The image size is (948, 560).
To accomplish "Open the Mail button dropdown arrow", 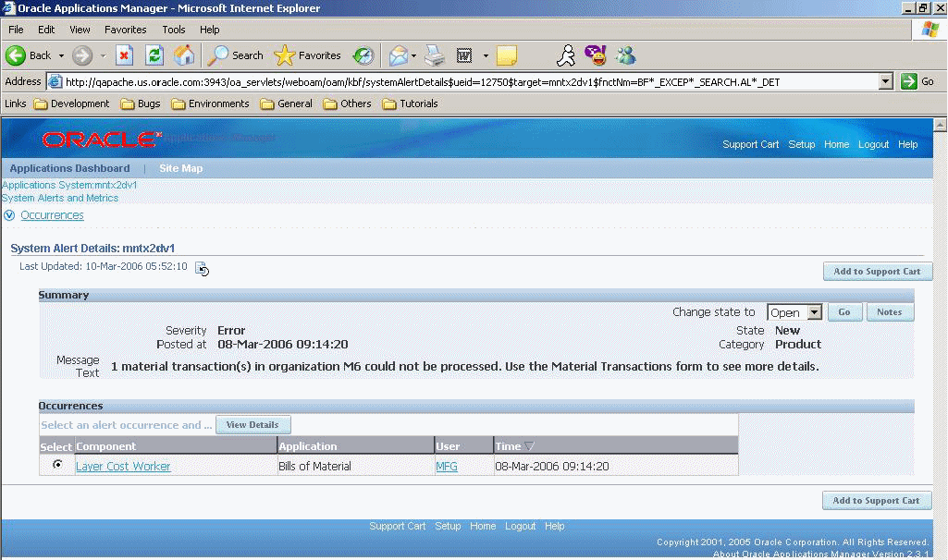I will point(413,55).
